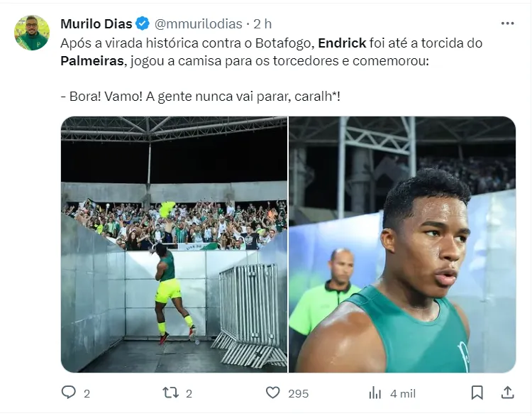The image size is (532, 416).
Task: Open the three-dot more options menu
Action: (x=508, y=23)
